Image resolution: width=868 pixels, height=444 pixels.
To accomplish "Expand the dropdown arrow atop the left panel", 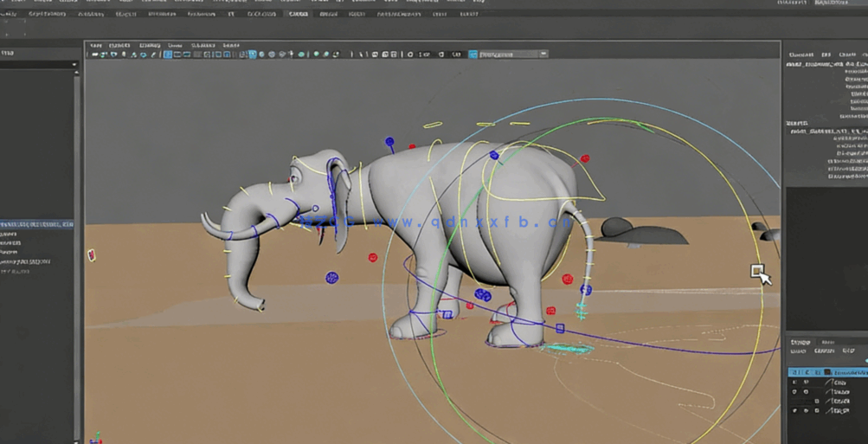I will 74,65.
